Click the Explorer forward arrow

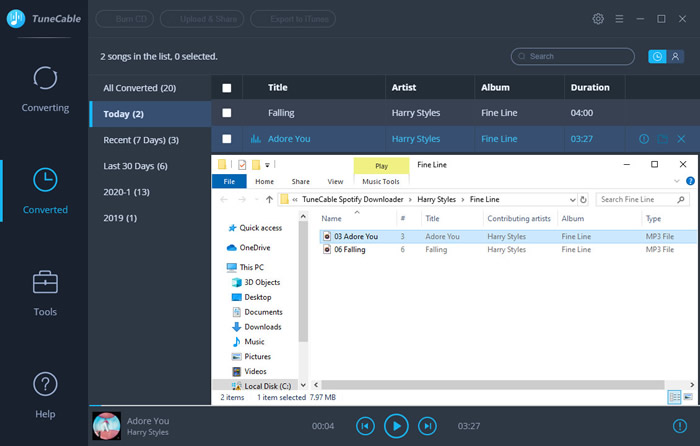(242, 200)
